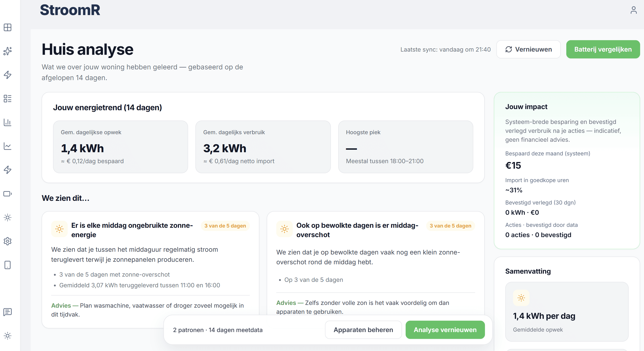Click the Apparaten beheren button
Viewport: 644px width, 351px height.
click(363, 330)
